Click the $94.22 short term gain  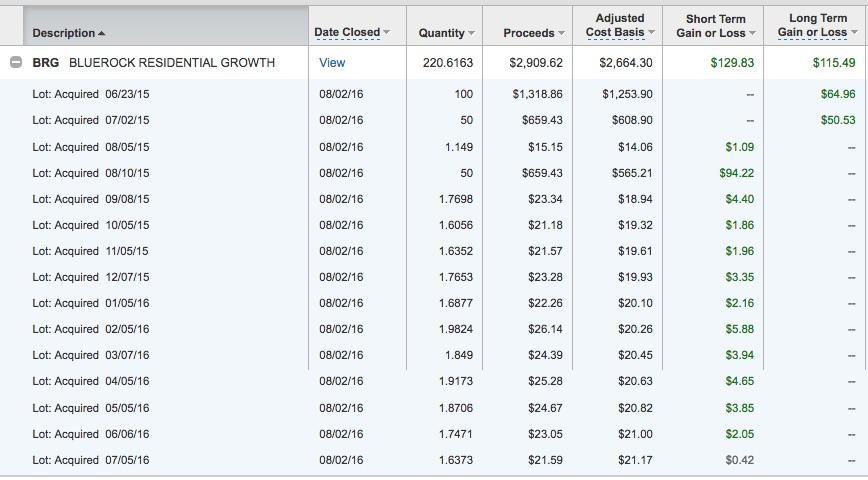(736, 173)
